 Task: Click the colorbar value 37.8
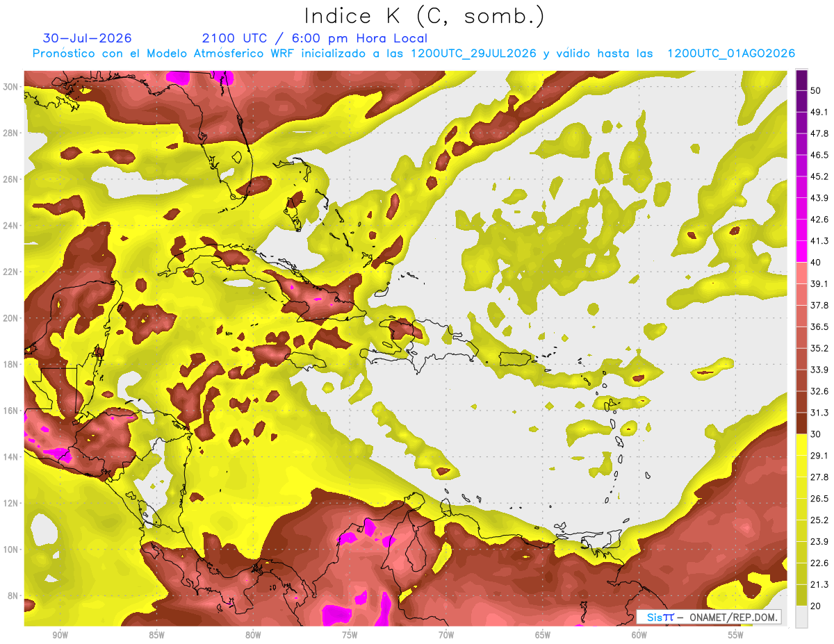pyautogui.click(x=819, y=305)
